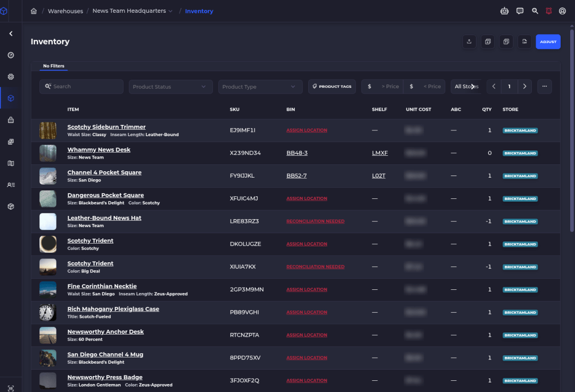Click the export upload icon button
This screenshot has height=392, width=575.
pos(469,42)
